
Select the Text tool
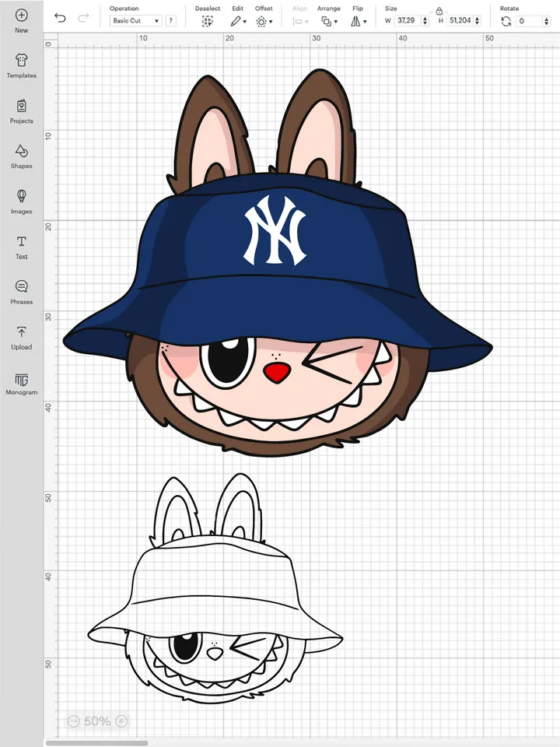click(21, 246)
